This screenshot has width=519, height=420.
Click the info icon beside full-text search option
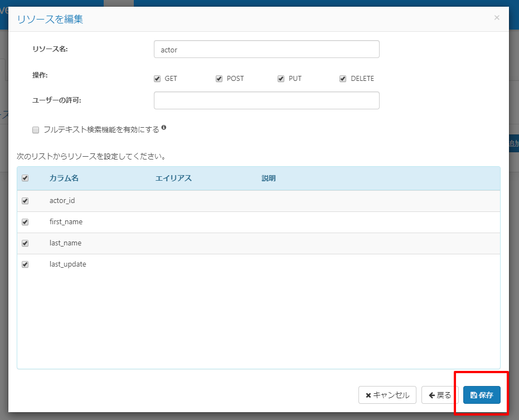(x=164, y=128)
